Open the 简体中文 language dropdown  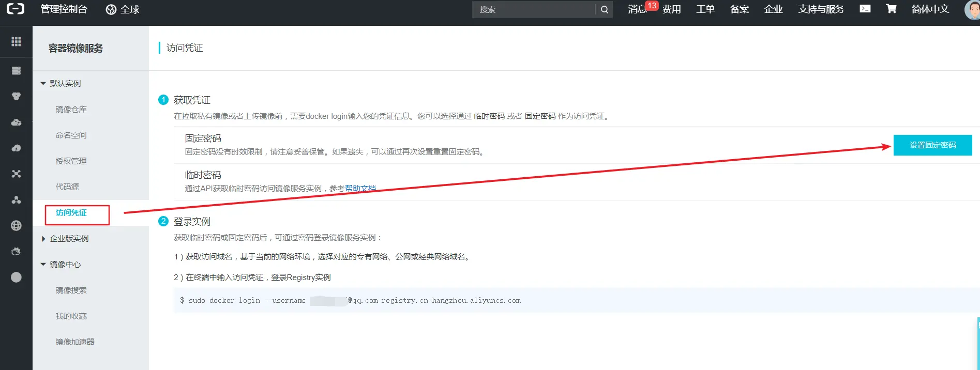click(x=930, y=9)
